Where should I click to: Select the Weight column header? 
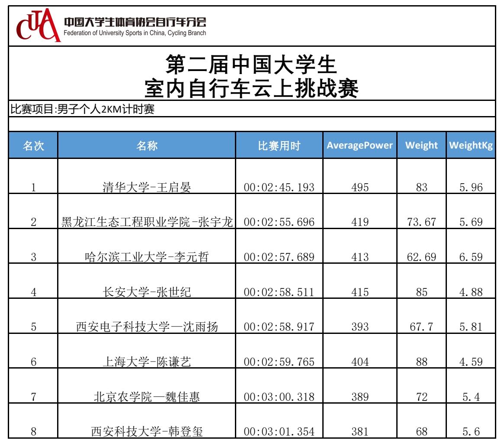click(x=421, y=145)
